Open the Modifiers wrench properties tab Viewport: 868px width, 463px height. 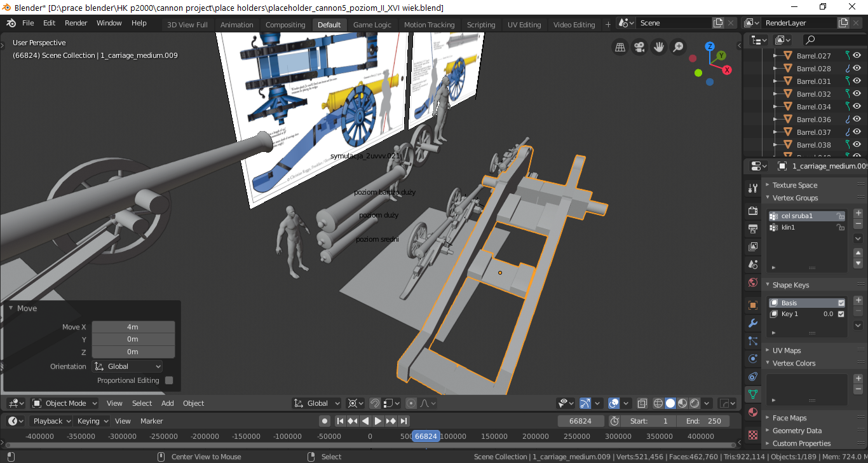tap(753, 323)
